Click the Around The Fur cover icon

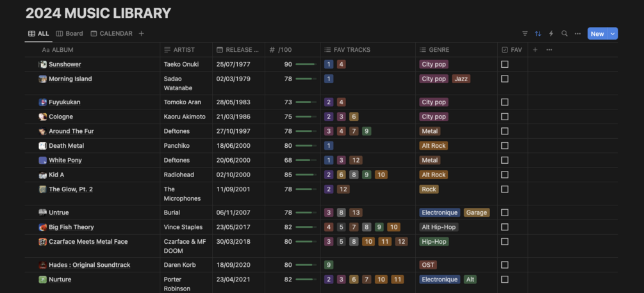[x=43, y=131]
